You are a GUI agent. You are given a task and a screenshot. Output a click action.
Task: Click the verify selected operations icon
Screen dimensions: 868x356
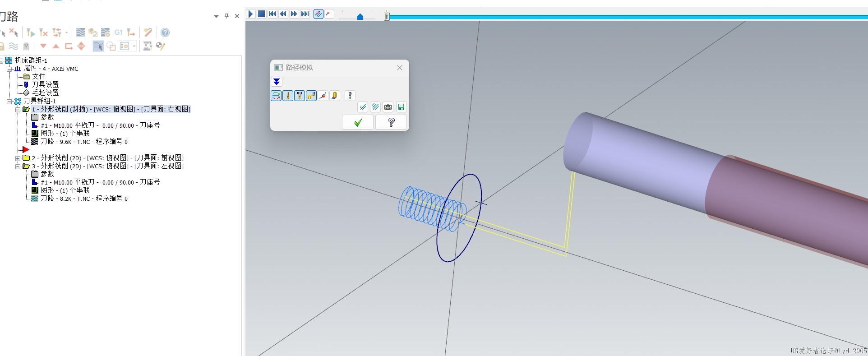tap(93, 32)
